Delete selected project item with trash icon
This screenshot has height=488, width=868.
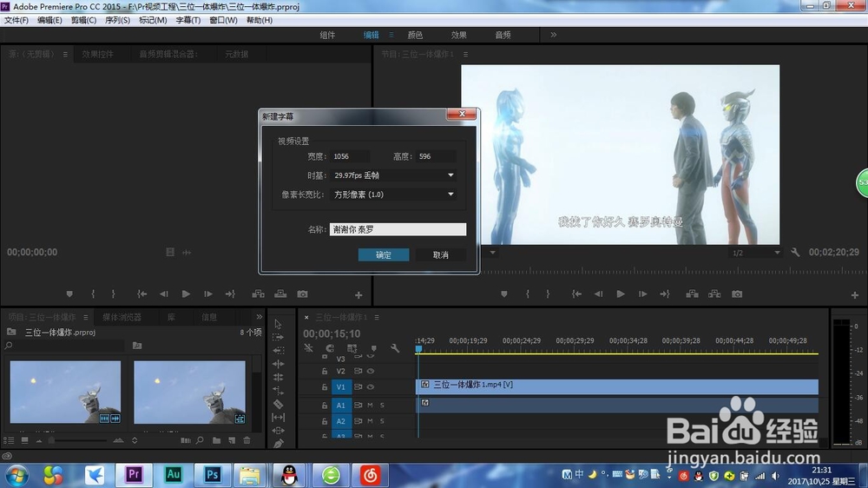[x=247, y=440]
